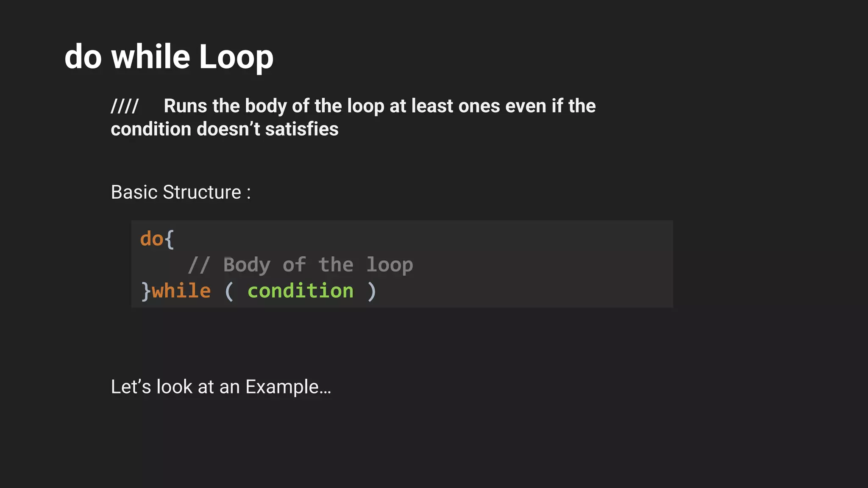
Task: Click the opening parenthesis after 'while'
Action: pos(229,291)
